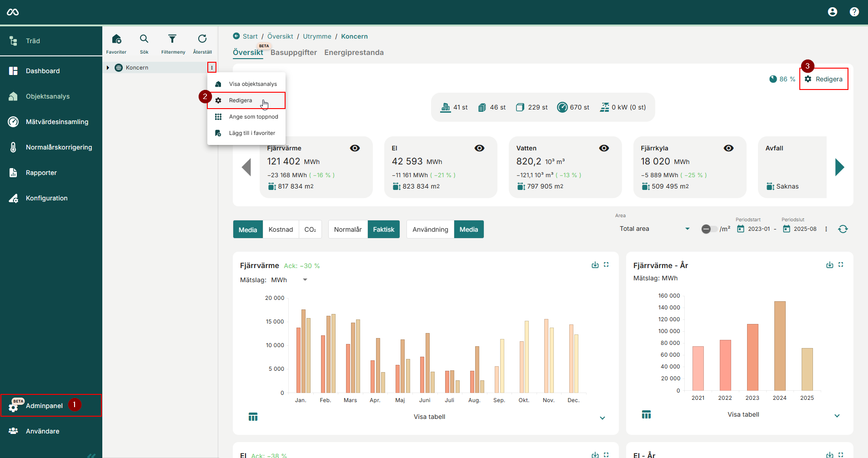Screen dimensions: 868x458
Task: Open Normalårskorrigering from the sidebar
Action: pos(59,147)
